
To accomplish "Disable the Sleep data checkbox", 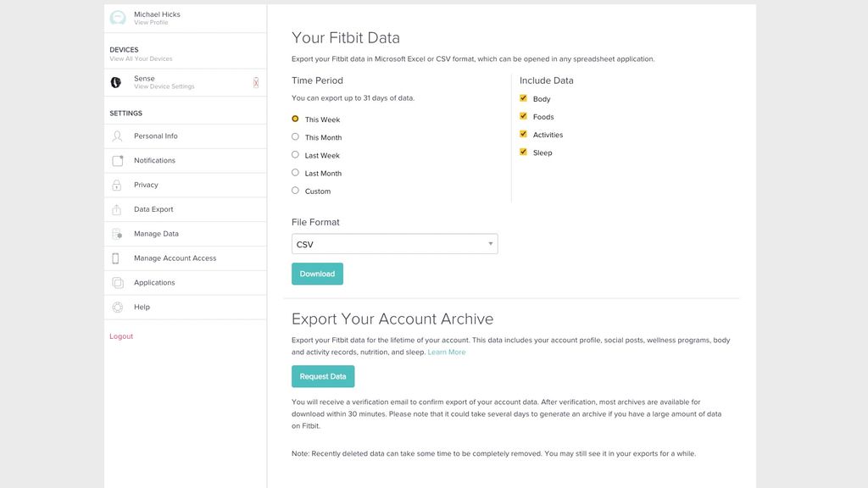I will point(524,152).
